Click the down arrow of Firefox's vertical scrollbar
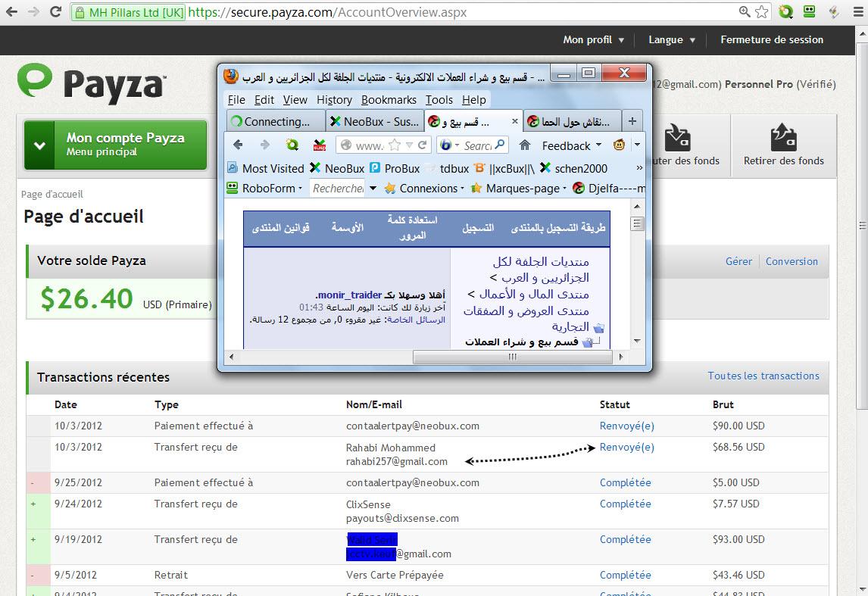This screenshot has height=596, width=868. (x=637, y=341)
